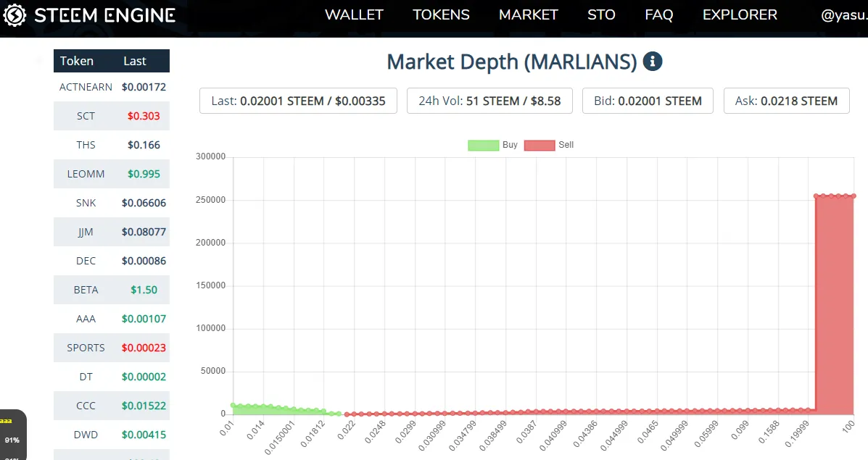Select the SCT token row
Screen dimensions: 868x460
pyautogui.click(x=111, y=116)
